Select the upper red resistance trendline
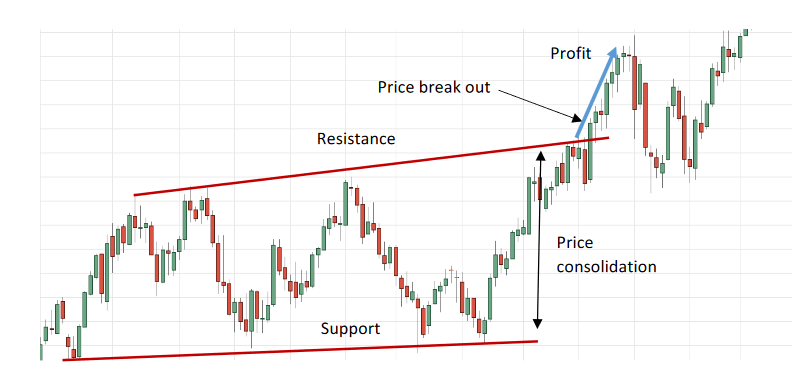Image resolution: width=808 pixels, height=390 pixels. pyautogui.click(x=371, y=166)
